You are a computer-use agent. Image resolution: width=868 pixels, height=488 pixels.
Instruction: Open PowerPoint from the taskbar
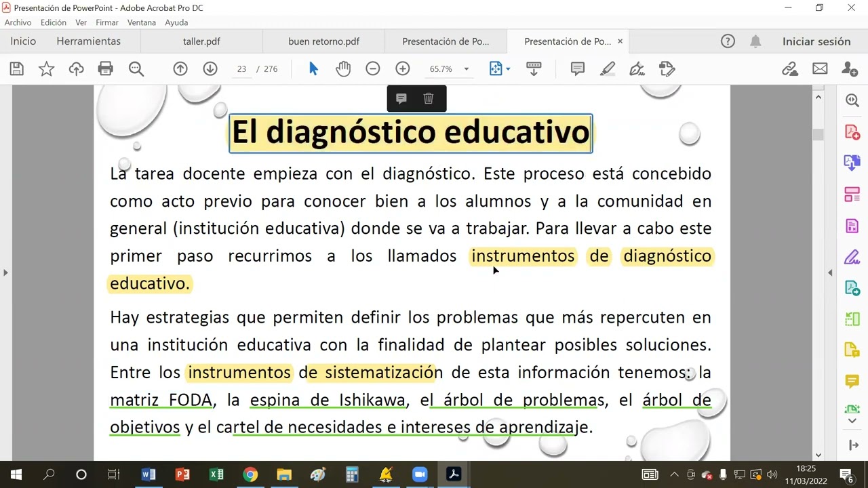coord(182,474)
